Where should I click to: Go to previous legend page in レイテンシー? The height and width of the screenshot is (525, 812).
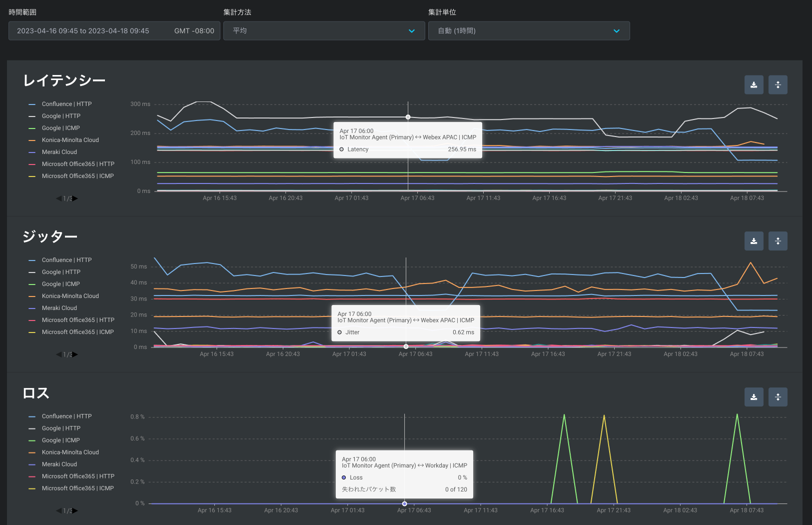point(59,198)
